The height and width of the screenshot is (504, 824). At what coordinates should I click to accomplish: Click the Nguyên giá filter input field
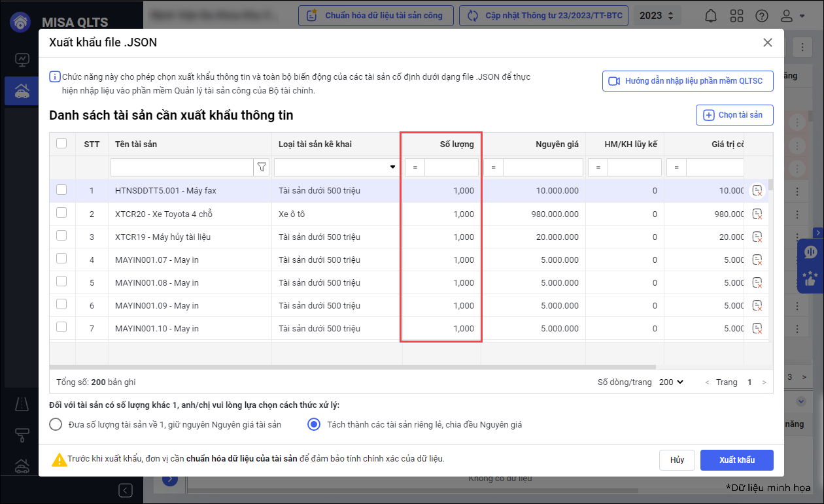point(542,168)
